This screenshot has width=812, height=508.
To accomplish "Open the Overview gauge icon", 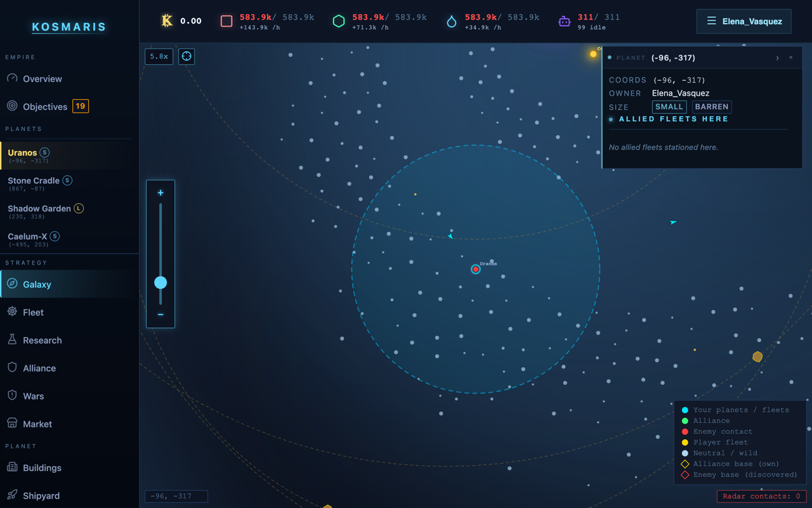I will pyautogui.click(x=12, y=78).
